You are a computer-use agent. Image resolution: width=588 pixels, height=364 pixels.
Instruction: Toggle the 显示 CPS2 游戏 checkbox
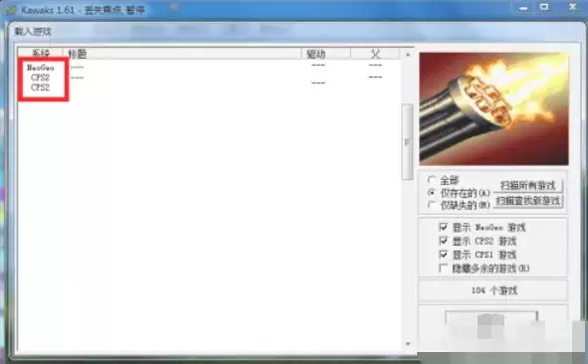click(x=444, y=241)
